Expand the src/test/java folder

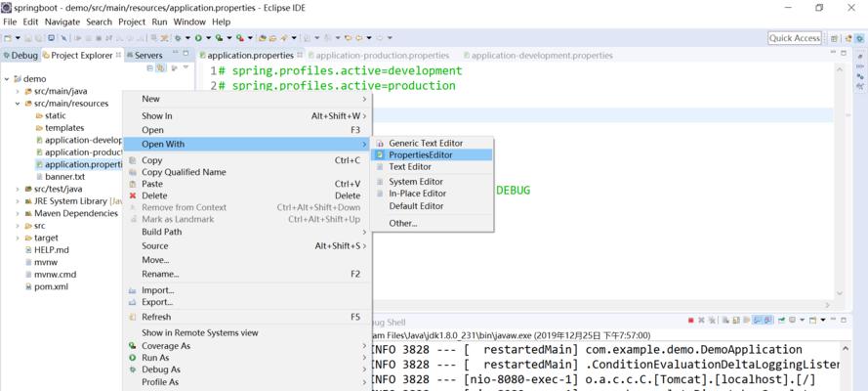point(18,189)
